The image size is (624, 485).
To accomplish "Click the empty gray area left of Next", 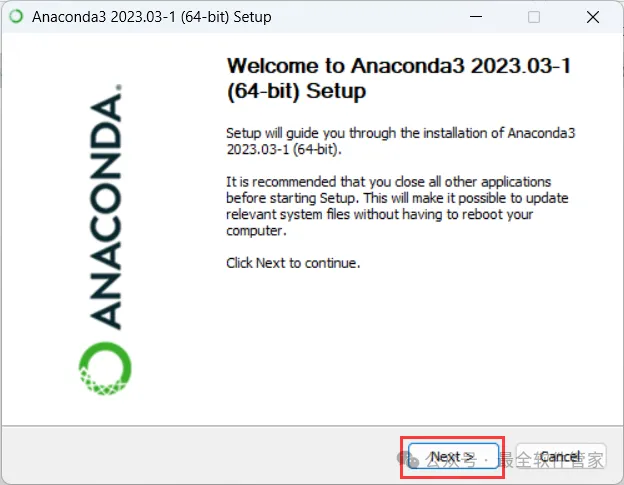I will (199, 456).
